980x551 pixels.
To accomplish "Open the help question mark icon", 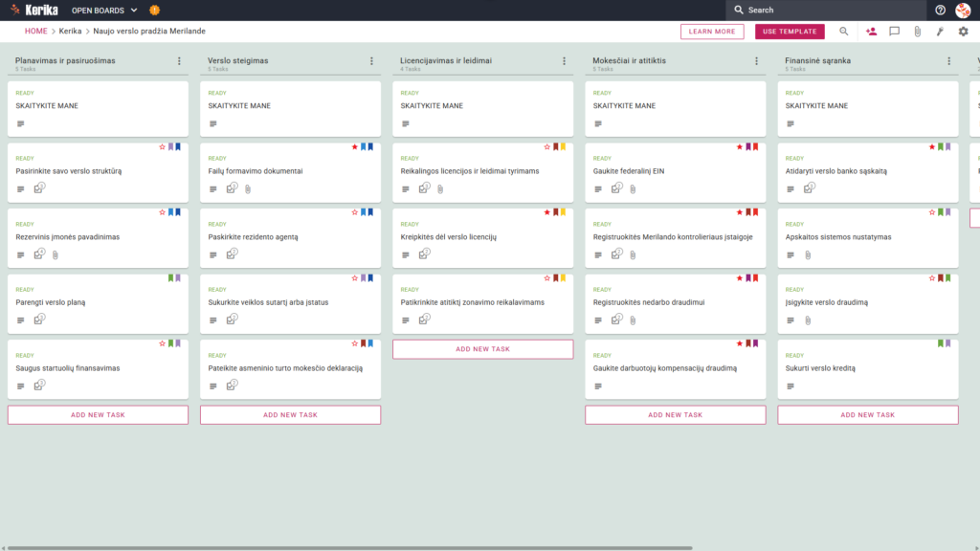I will coord(940,10).
